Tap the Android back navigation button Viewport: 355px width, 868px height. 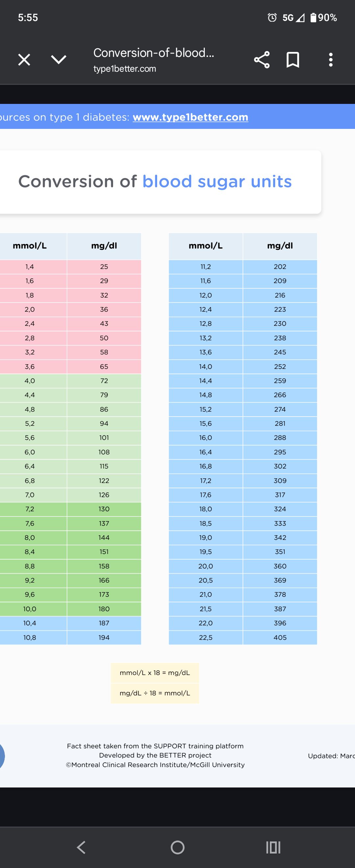[x=81, y=847]
